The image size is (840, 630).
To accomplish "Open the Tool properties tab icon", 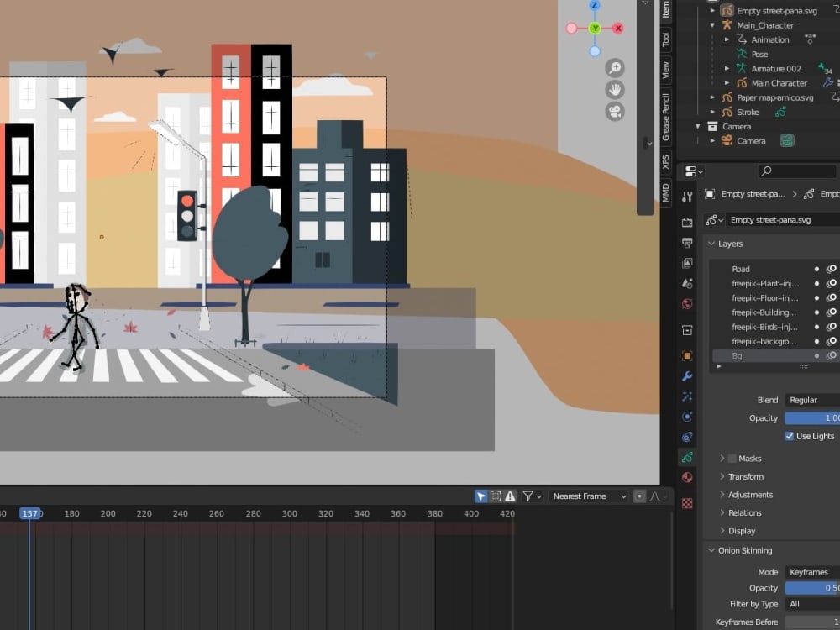I will [687, 197].
